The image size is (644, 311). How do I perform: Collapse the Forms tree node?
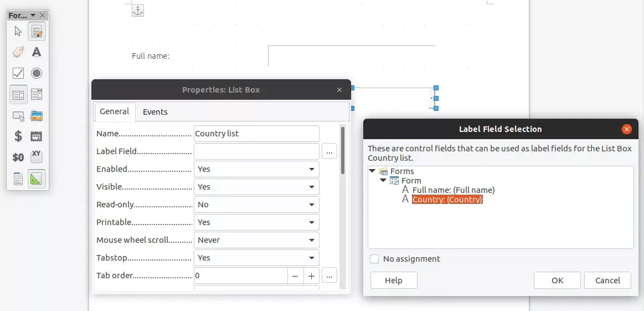pos(373,171)
